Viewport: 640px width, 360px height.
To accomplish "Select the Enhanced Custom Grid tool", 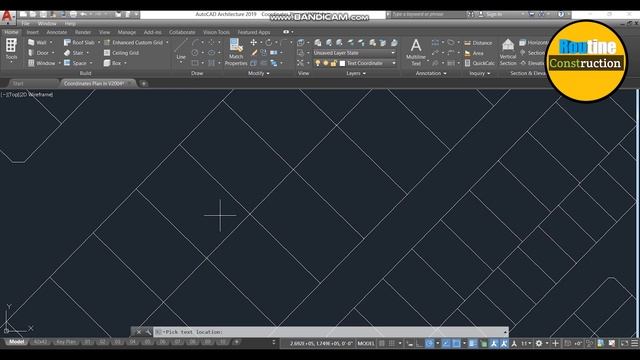I will (x=133, y=42).
